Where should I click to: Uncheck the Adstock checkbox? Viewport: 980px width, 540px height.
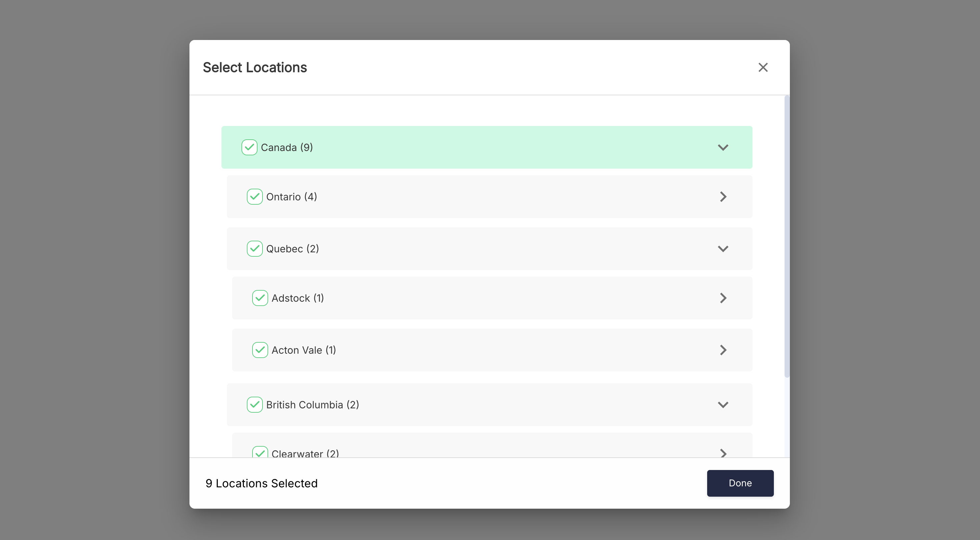(260, 298)
